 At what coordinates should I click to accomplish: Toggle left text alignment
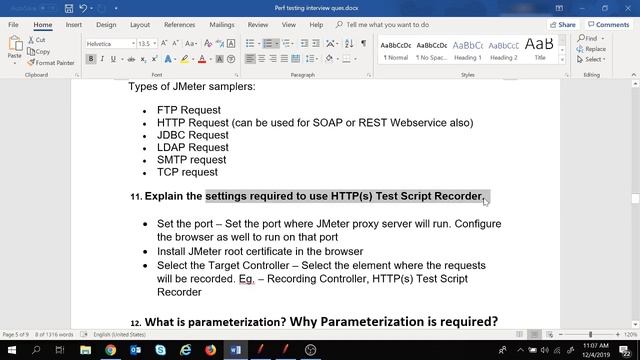(x=250, y=59)
